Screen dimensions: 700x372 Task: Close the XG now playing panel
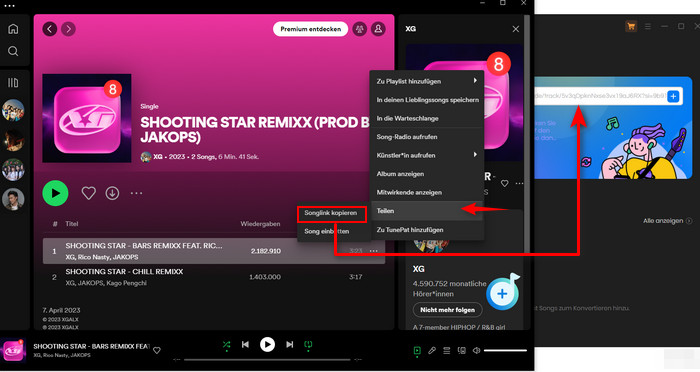[x=516, y=29]
